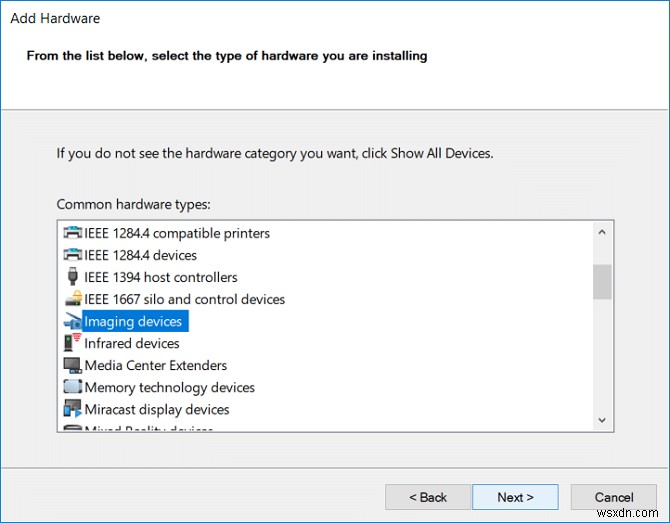Click the Miracast display devices icon
The width and height of the screenshot is (670, 523).
(72, 409)
